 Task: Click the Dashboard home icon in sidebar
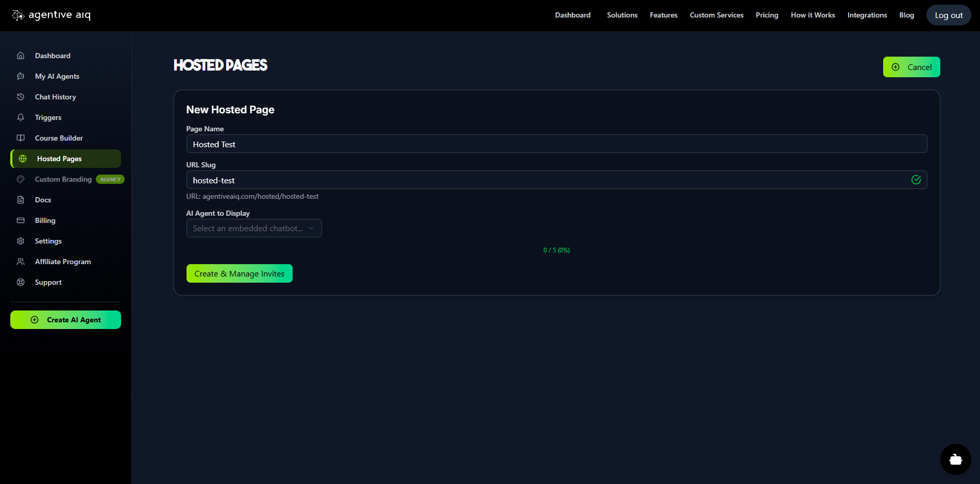click(x=21, y=56)
